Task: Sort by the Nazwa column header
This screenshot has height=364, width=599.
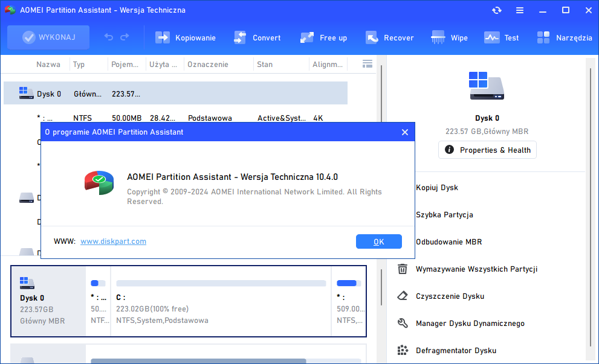Action: pos(48,65)
